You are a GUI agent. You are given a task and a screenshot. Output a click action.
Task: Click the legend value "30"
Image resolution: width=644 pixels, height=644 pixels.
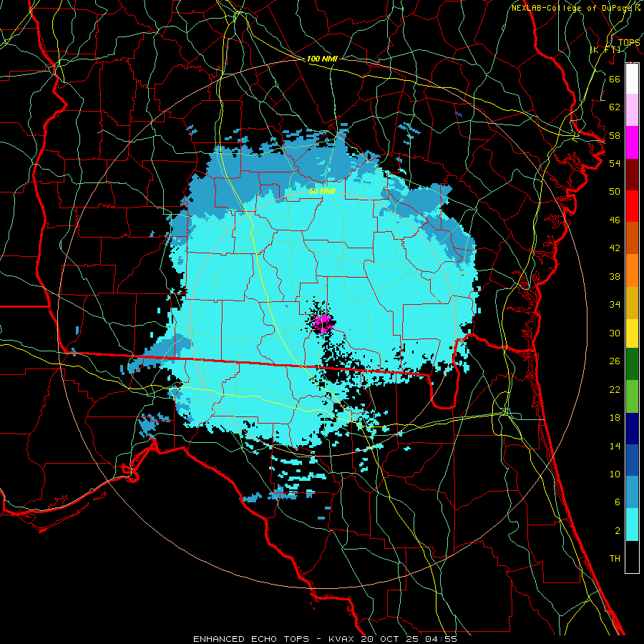pos(615,333)
